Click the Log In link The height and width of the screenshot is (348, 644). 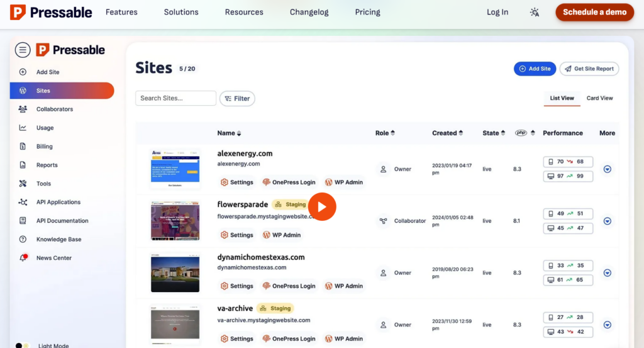497,13
